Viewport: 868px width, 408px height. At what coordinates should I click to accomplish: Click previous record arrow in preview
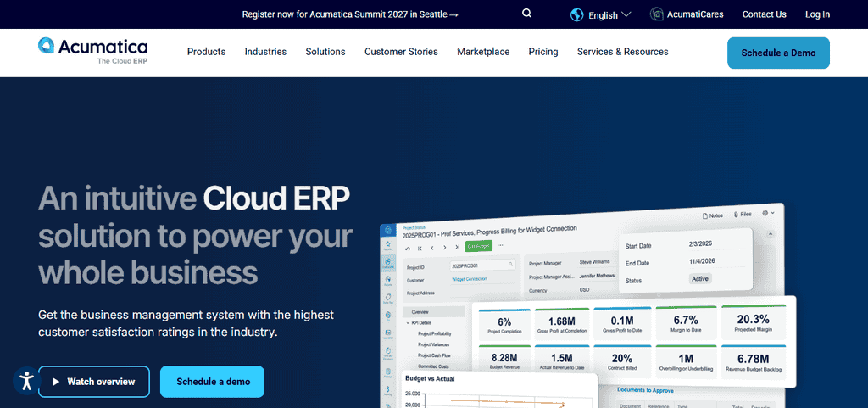(x=432, y=248)
